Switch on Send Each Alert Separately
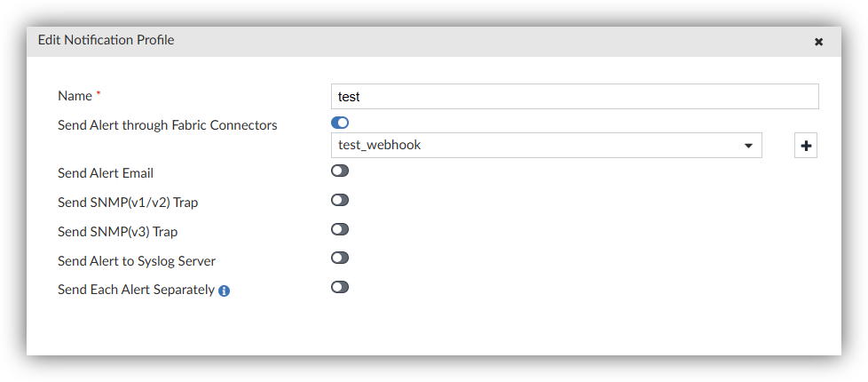 coord(340,287)
